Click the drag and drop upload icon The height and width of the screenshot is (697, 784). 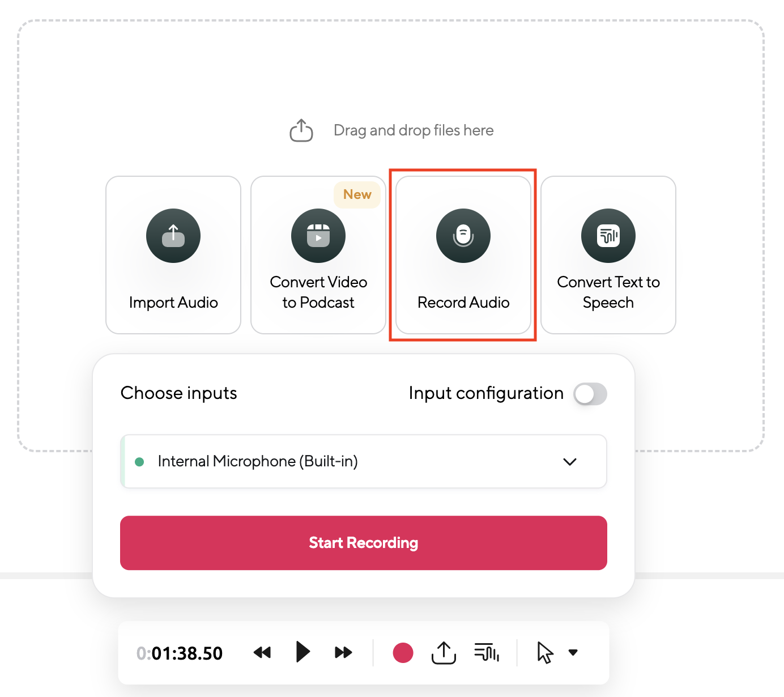point(301,130)
